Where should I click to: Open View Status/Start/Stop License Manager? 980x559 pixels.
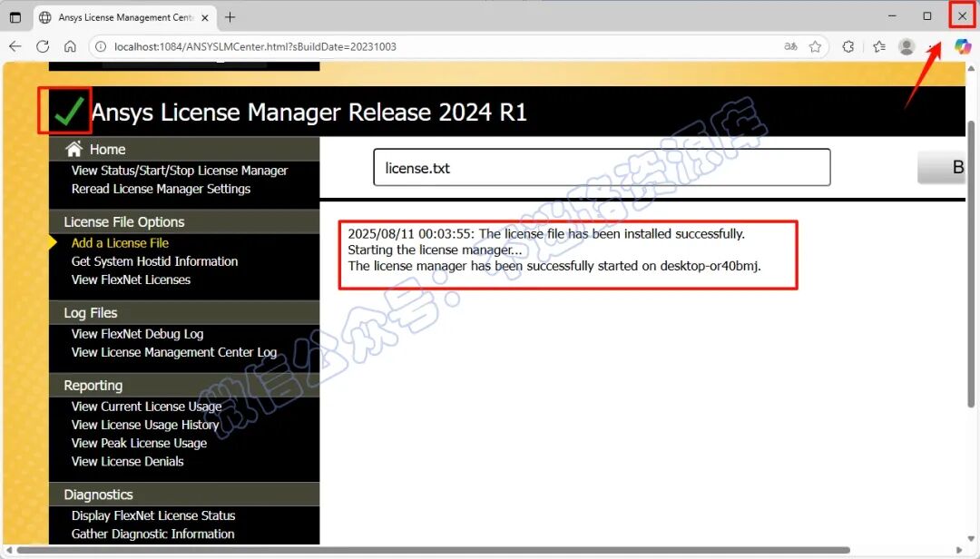(180, 171)
